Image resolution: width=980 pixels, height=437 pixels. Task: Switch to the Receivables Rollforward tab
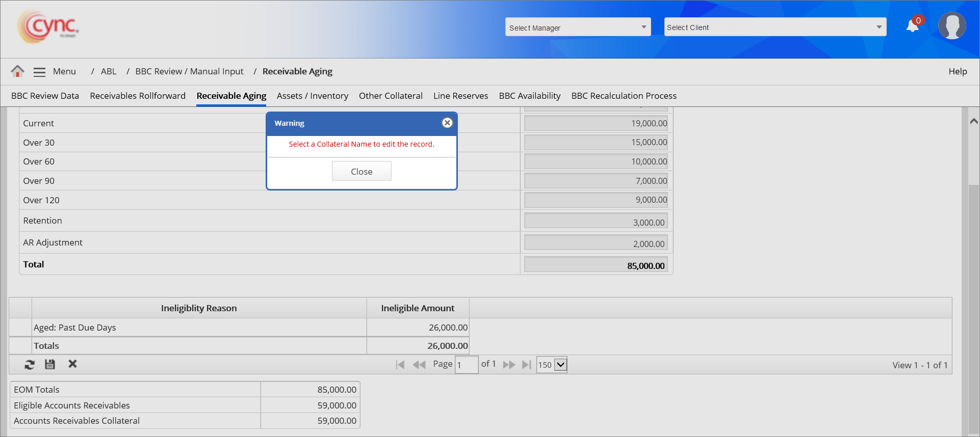pos(138,96)
